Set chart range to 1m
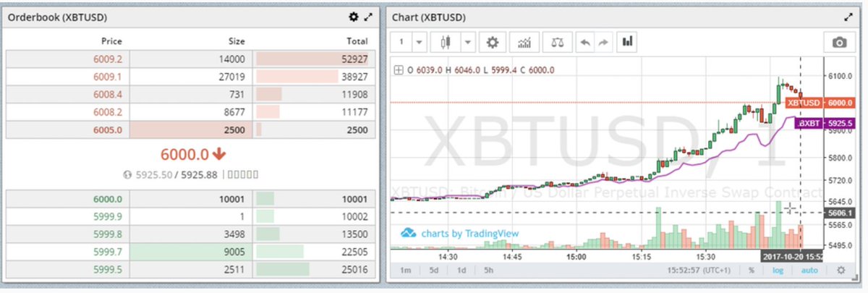 406,271
